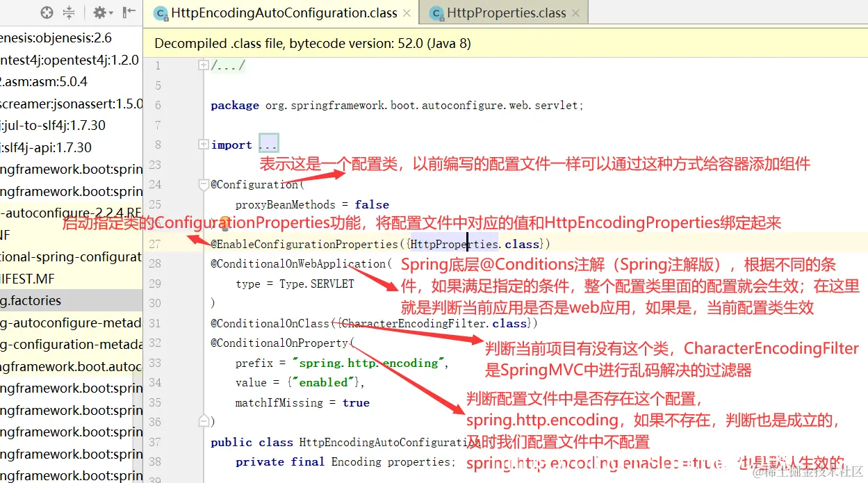
Task: Select the additional-spring-configuration file row
Action: click(69, 256)
